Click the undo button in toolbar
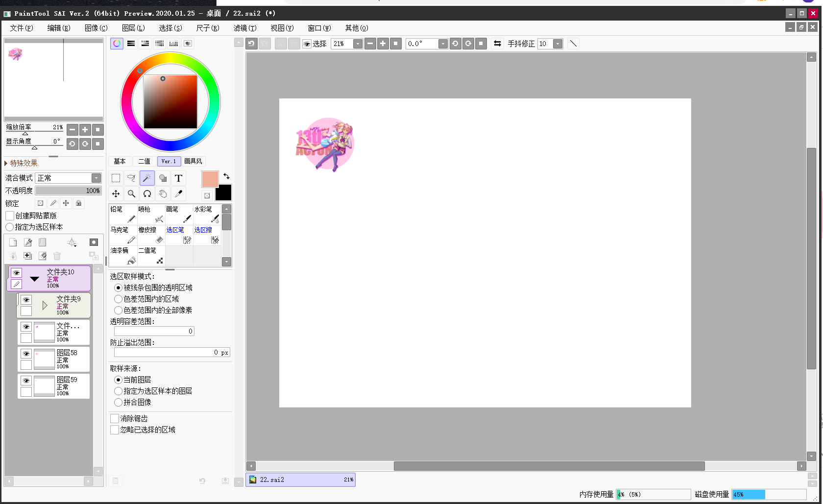Viewport: 823px width, 504px height. [251, 44]
